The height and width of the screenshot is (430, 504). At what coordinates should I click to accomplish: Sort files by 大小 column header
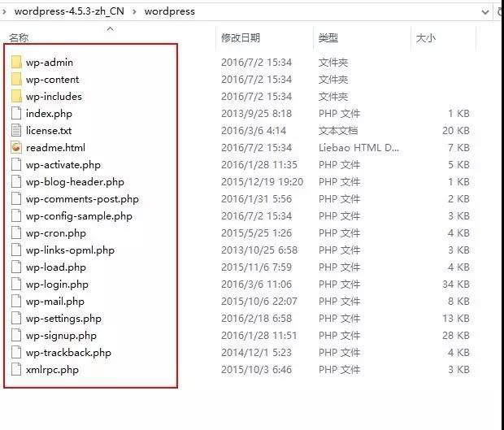pyautogui.click(x=426, y=38)
